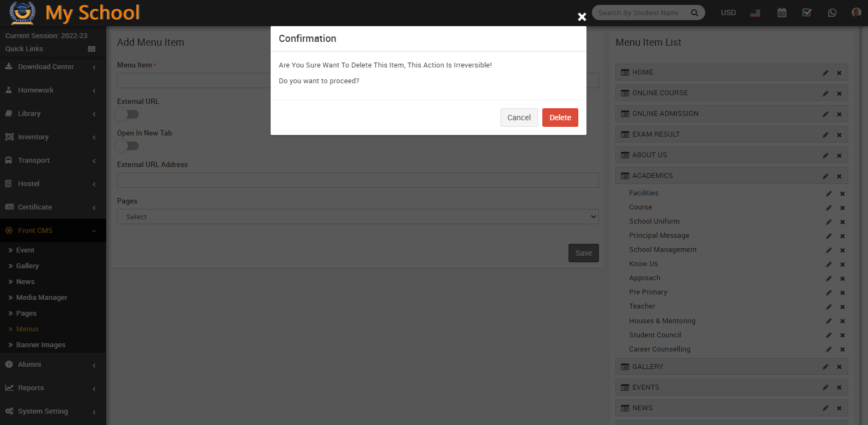Open WhatsApp chat icon in header
This screenshot has width=868, height=425.
[x=832, y=13]
